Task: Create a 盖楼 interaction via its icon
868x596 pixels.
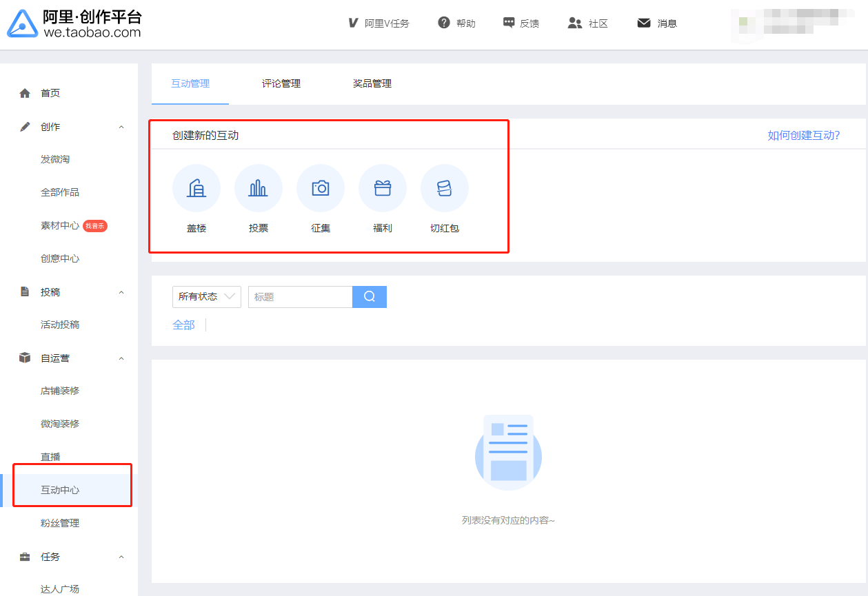Action: [196, 188]
